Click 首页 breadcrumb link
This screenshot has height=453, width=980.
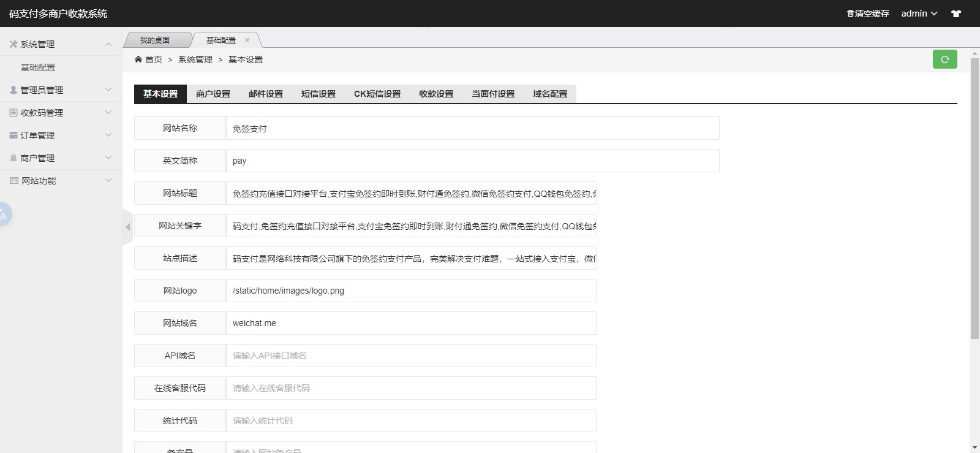click(154, 59)
